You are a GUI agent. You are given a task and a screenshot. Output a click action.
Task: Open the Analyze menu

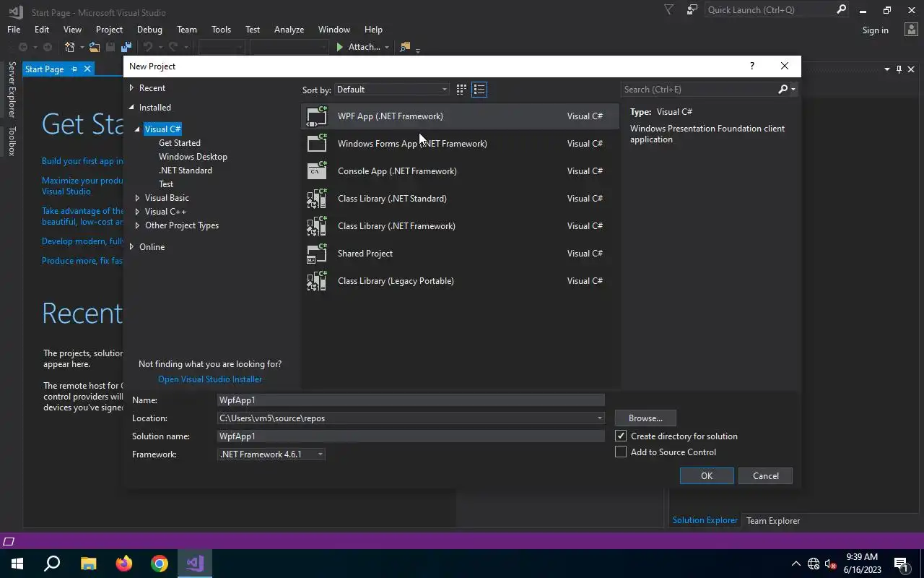tap(289, 30)
